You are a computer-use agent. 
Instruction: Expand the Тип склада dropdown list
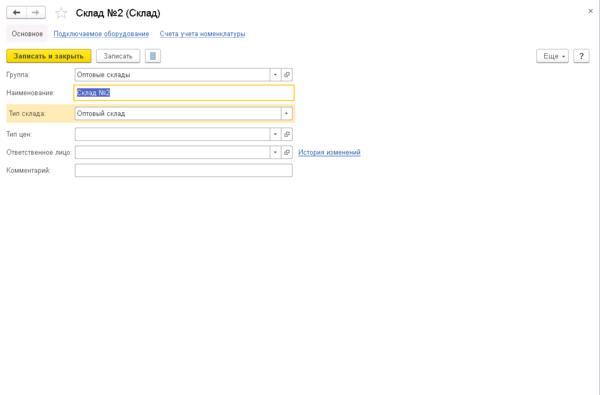tap(287, 114)
